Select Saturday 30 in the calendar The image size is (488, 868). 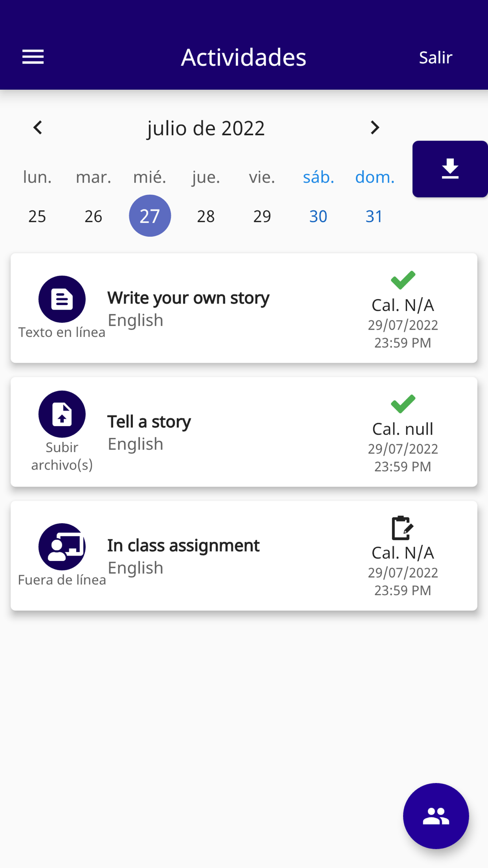(318, 216)
